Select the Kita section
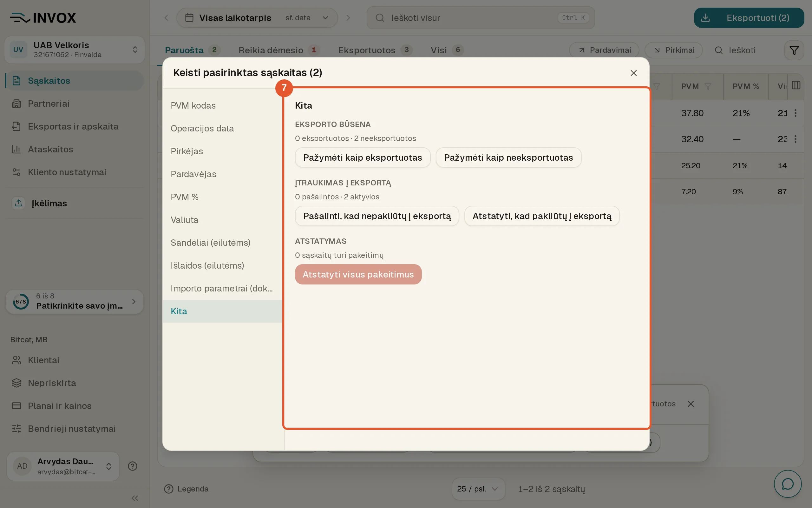The width and height of the screenshot is (812, 508). click(222, 311)
